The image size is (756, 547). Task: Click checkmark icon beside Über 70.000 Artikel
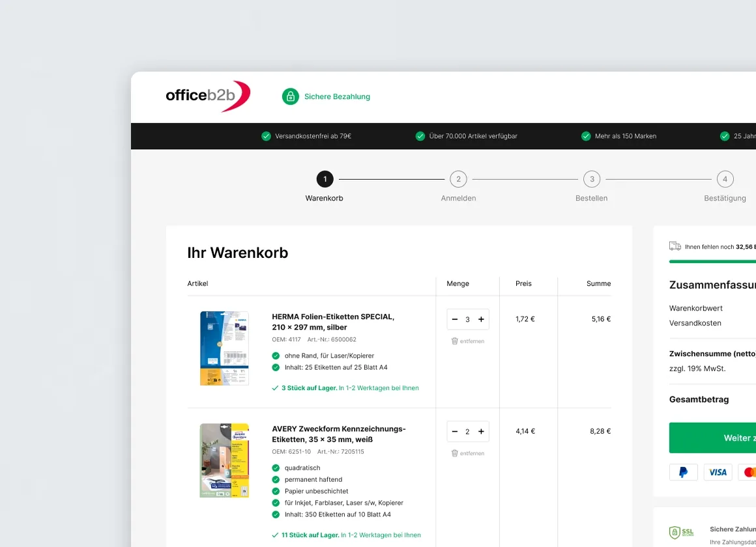(x=420, y=136)
